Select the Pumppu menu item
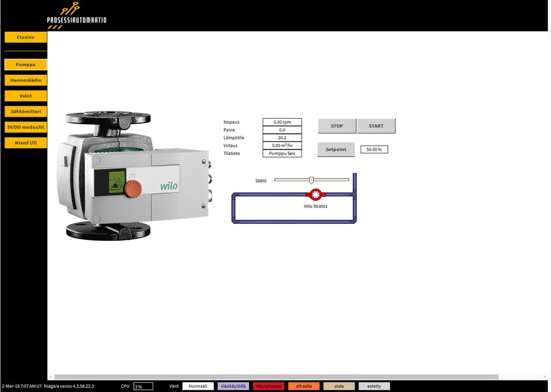Viewport: 551px width, 392px height. [x=26, y=65]
